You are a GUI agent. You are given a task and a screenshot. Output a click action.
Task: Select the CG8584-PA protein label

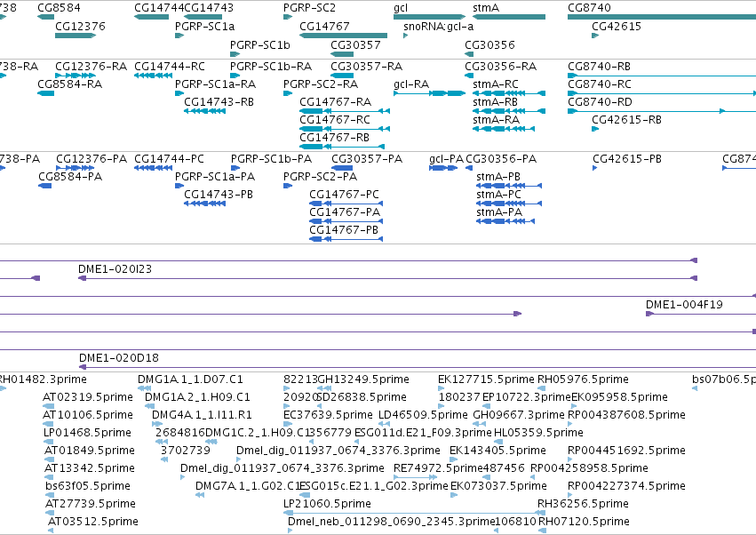70,177
